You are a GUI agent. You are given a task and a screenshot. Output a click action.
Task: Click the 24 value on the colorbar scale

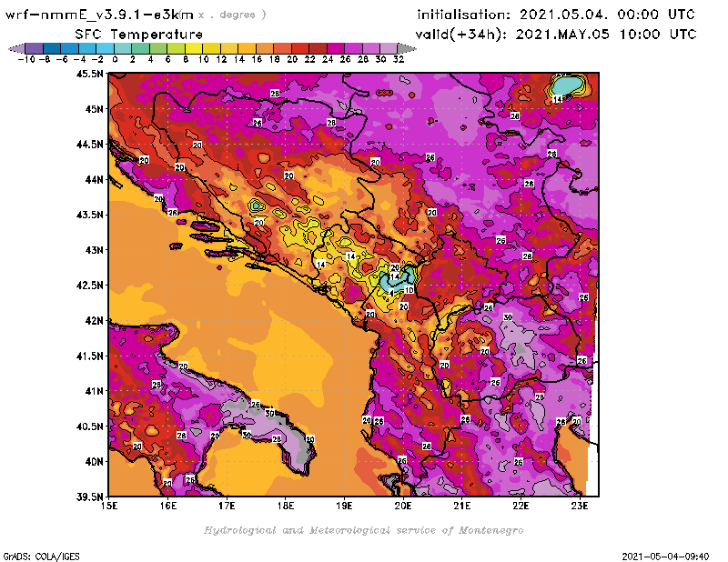click(x=328, y=59)
